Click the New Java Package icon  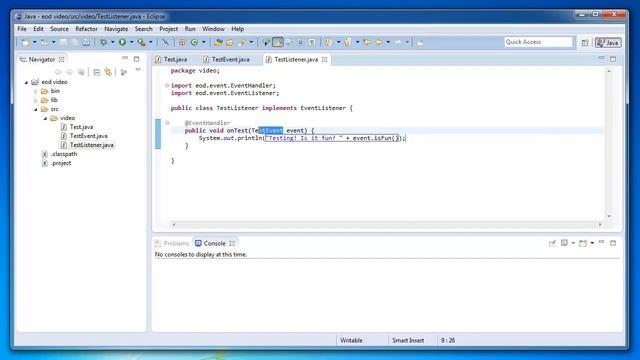pyautogui.click(x=182, y=42)
